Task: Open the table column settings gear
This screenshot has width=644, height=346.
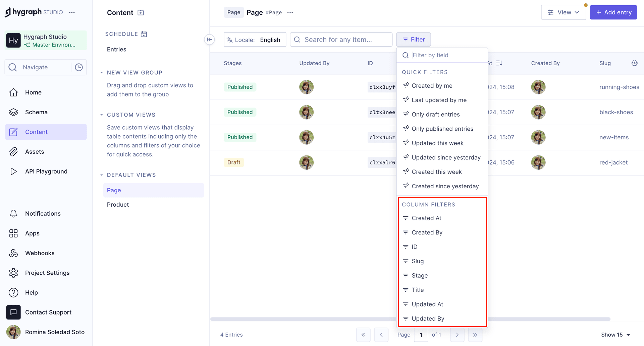Action: [x=634, y=63]
